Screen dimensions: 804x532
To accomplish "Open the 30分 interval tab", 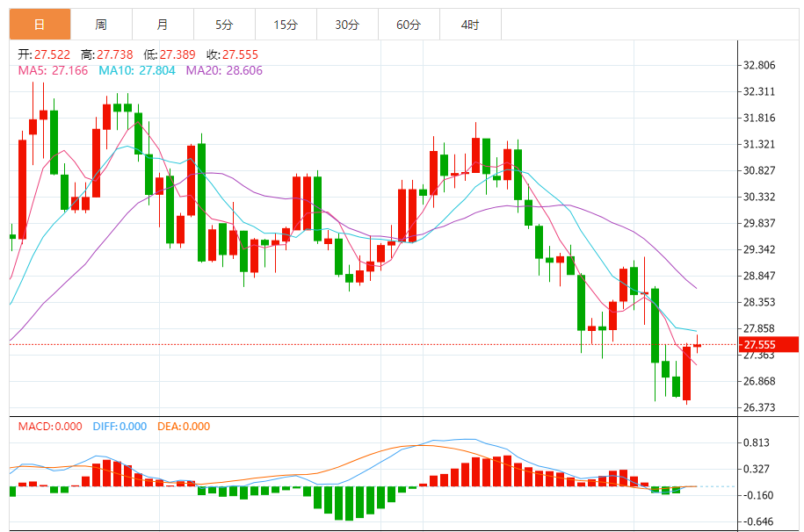I will pos(348,24).
